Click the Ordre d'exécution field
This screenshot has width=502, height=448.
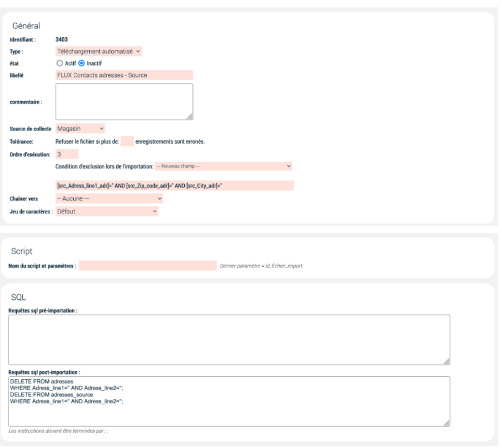pos(67,154)
